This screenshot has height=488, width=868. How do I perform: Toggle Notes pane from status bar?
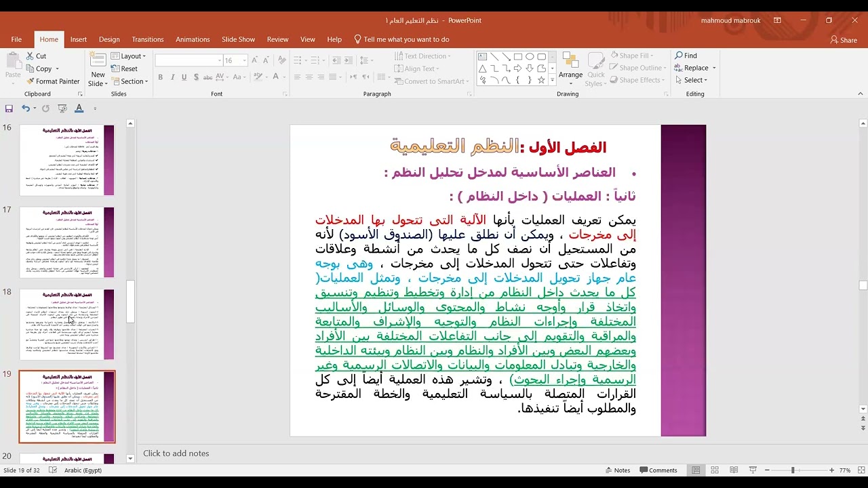pyautogui.click(x=617, y=470)
